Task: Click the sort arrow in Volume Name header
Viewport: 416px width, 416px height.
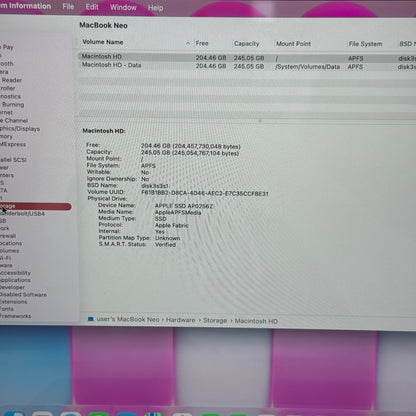Action: [x=188, y=43]
